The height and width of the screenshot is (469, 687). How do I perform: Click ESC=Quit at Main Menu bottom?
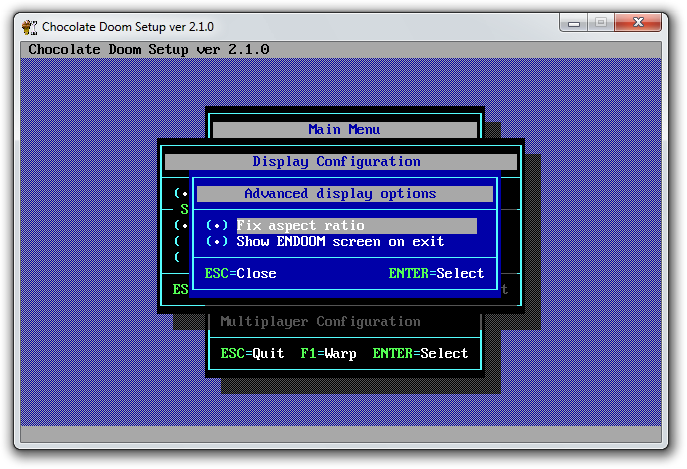click(252, 353)
